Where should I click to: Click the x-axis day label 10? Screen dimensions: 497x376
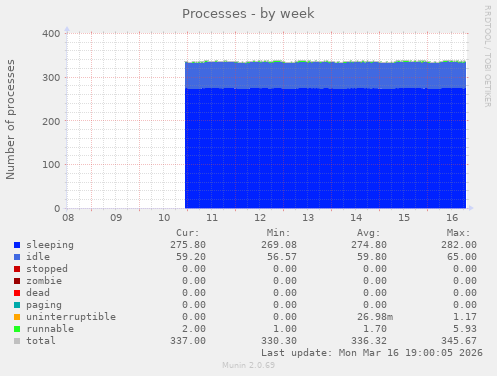coord(164,218)
